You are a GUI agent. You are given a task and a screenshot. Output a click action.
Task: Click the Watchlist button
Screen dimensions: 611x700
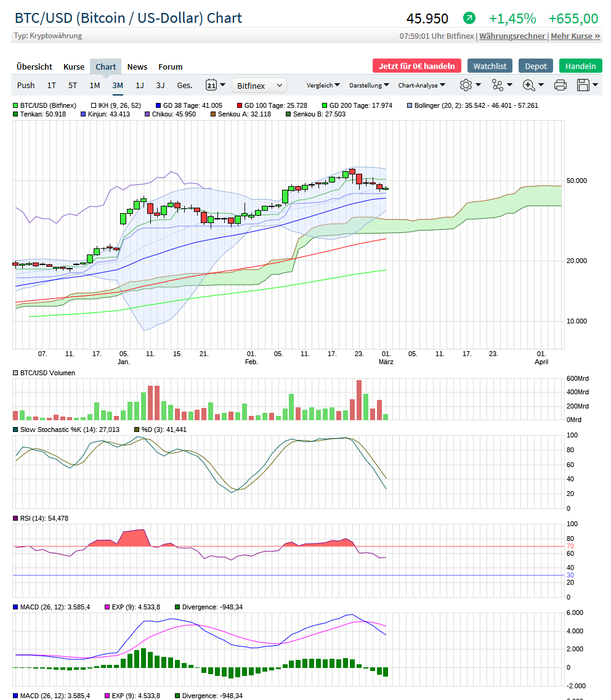[x=490, y=66]
